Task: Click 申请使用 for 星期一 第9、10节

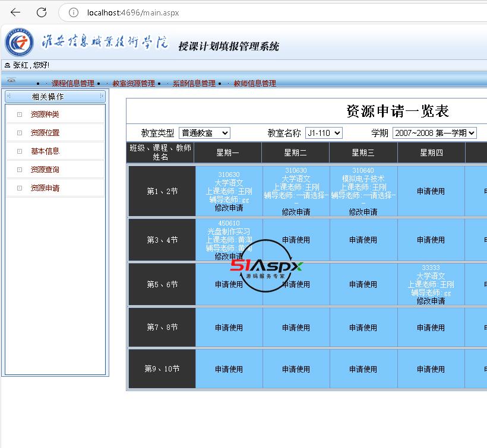Action: point(229,369)
